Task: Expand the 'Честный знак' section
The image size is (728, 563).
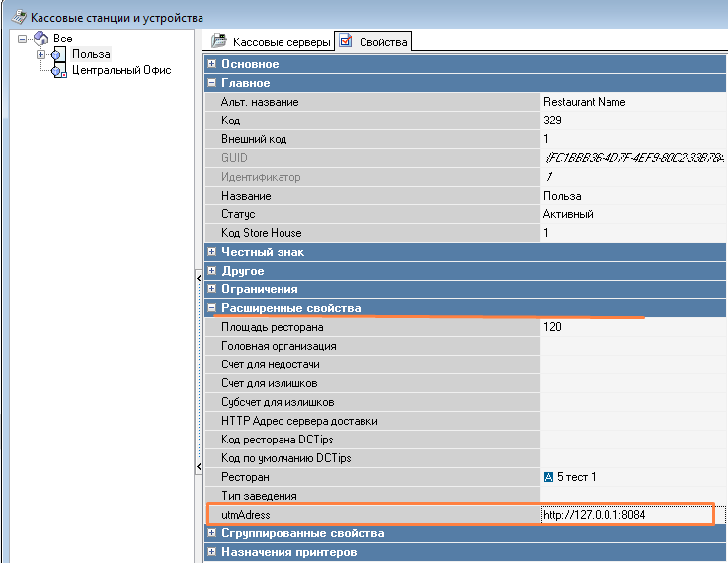Action: tap(212, 252)
